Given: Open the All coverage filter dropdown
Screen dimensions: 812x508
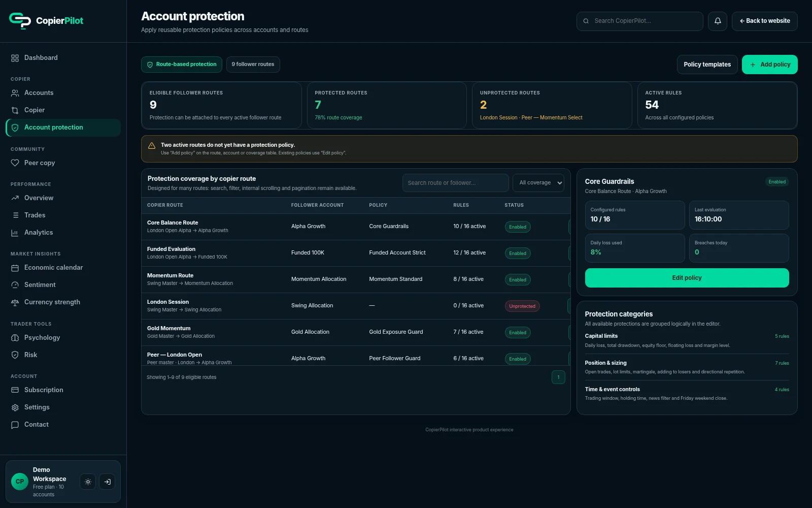Looking at the screenshot, I should coord(538,183).
